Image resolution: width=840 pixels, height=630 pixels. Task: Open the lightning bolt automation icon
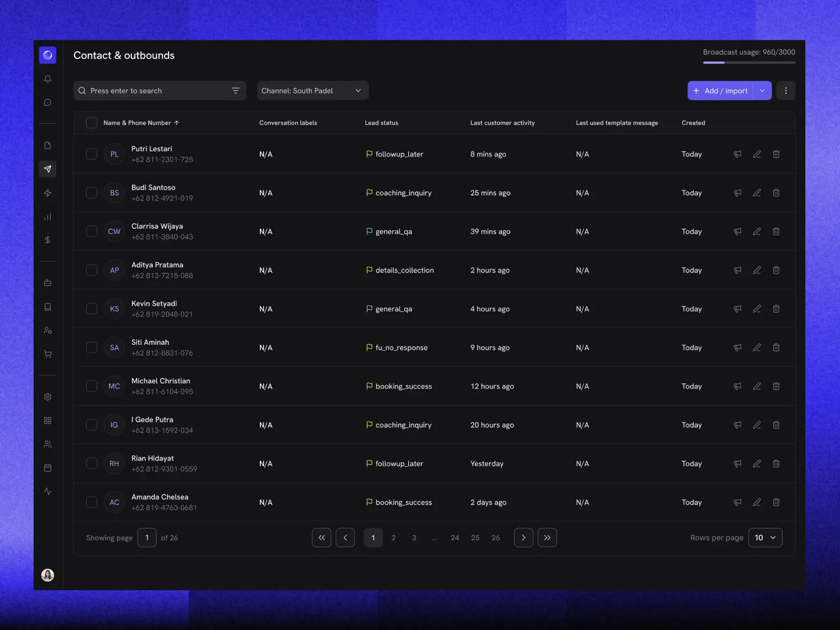[48, 193]
